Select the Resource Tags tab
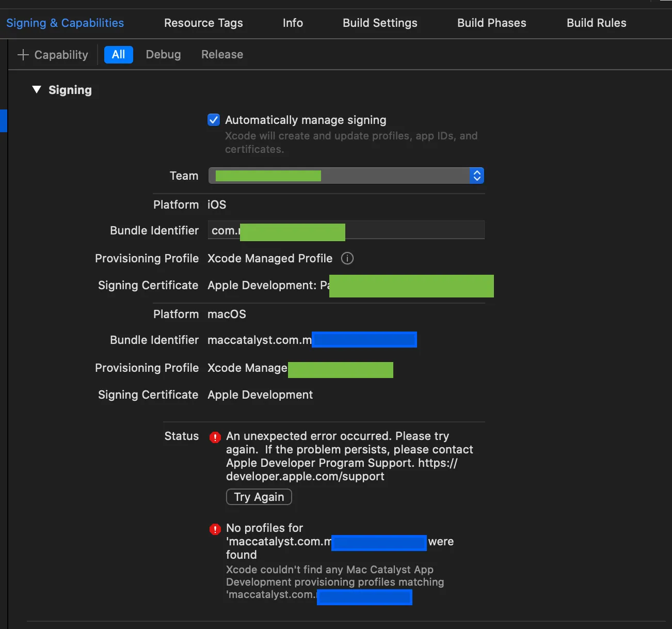The width and height of the screenshot is (672, 629). tap(203, 23)
